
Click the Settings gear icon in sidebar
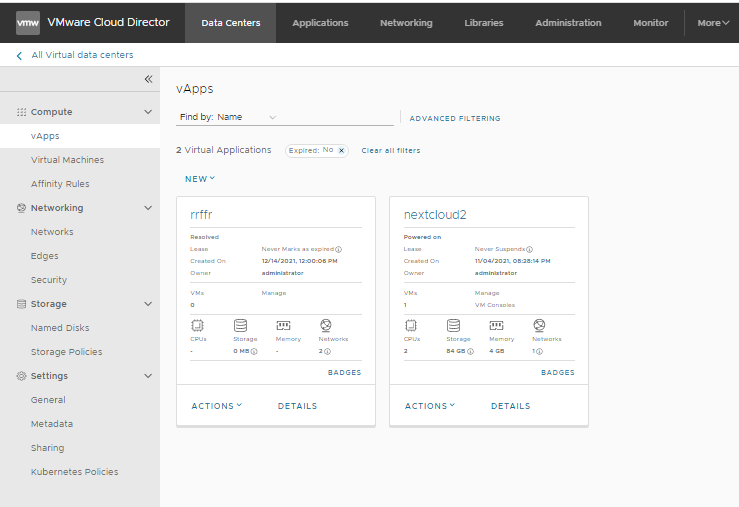tap(21, 376)
